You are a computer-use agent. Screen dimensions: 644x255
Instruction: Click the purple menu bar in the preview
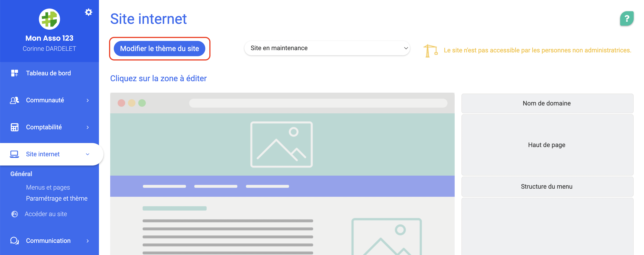pos(282,186)
